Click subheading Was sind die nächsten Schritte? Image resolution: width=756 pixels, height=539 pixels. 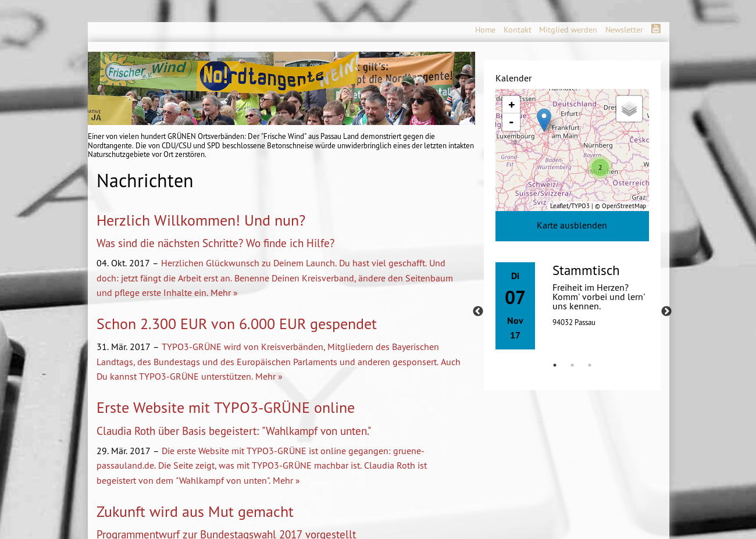[215, 243]
